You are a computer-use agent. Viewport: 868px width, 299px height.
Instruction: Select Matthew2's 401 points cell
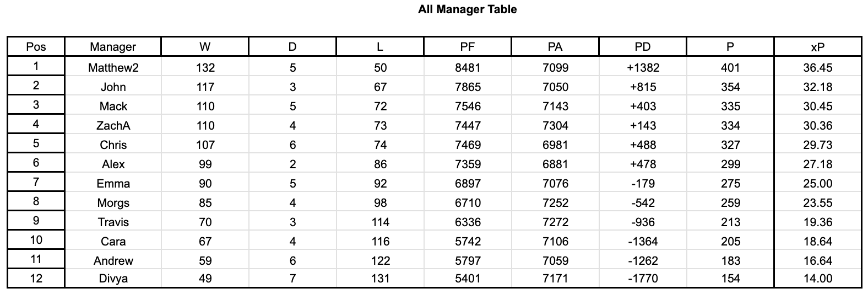click(730, 68)
